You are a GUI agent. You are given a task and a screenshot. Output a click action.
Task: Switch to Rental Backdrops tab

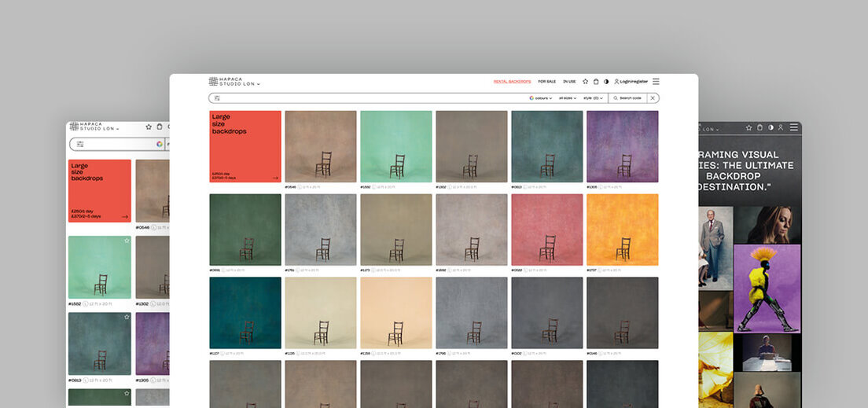click(x=512, y=82)
